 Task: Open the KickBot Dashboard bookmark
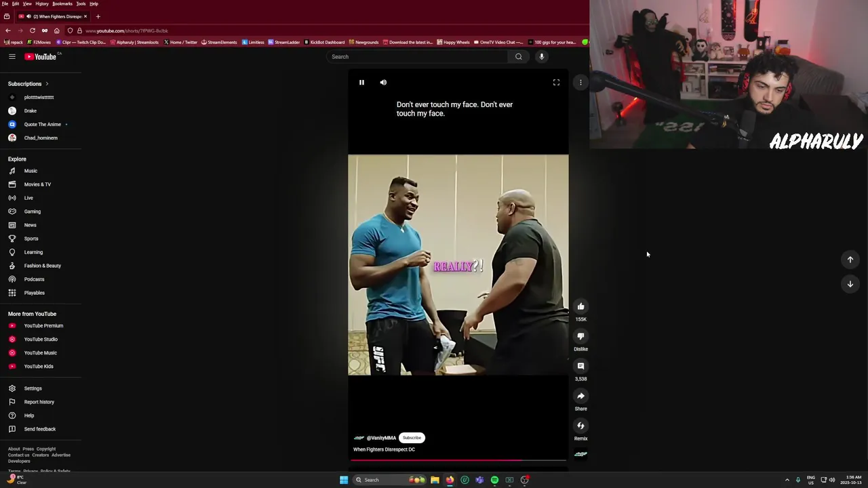(324, 42)
